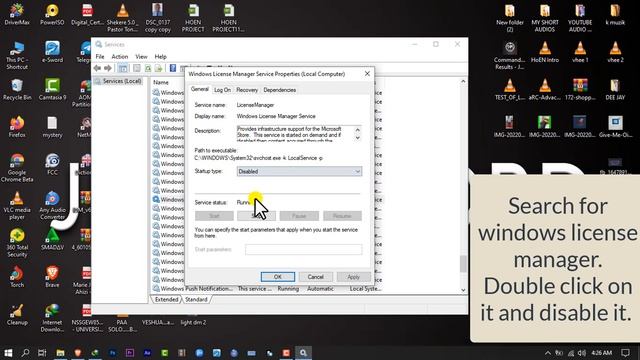640x360 pixels.
Task: Open the View menu in Services
Action: pyautogui.click(x=141, y=57)
